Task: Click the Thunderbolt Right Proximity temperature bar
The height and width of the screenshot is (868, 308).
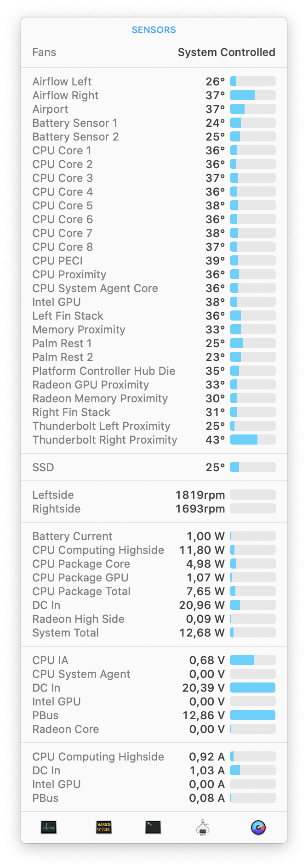Action: click(252, 440)
